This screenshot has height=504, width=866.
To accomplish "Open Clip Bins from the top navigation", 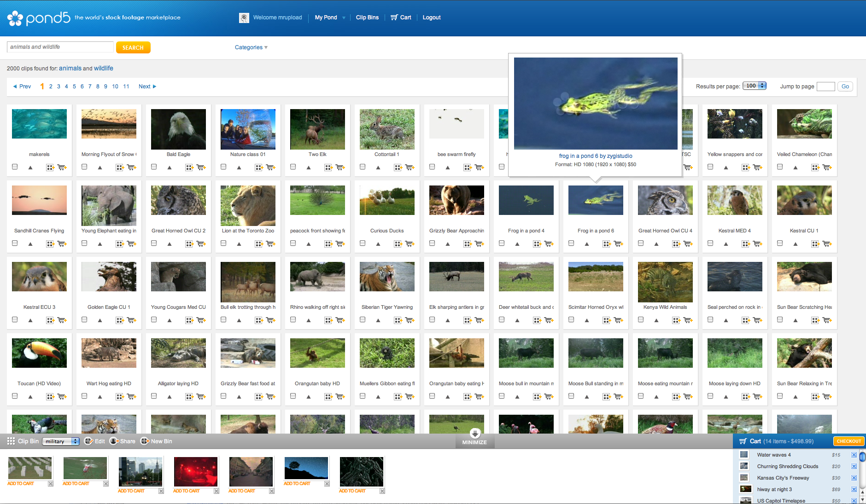I will pyautogui.click(x=367, y=17).
